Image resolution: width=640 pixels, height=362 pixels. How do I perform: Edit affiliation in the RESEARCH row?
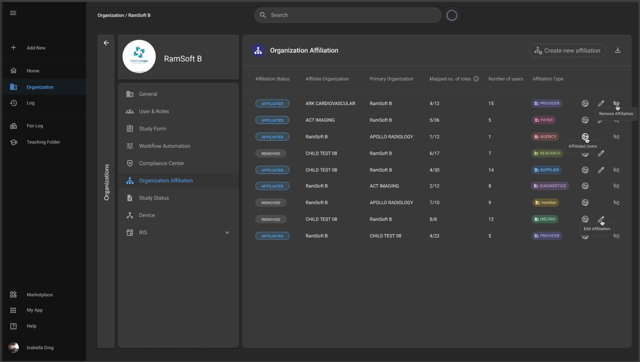pos(601,153)
